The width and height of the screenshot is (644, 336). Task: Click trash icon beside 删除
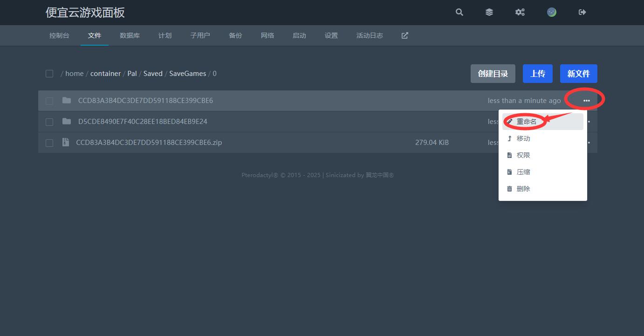click(510, 189)
